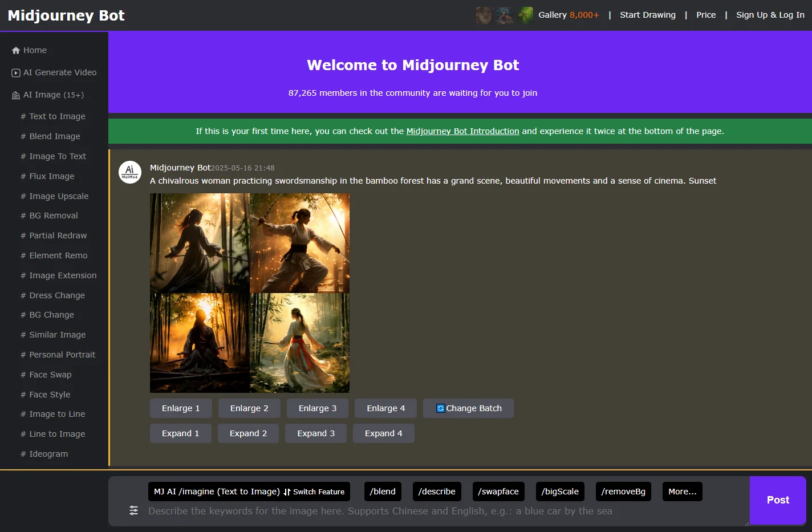Select Line to Image in sidebar

pyautogui.click(x=52, y=434)
